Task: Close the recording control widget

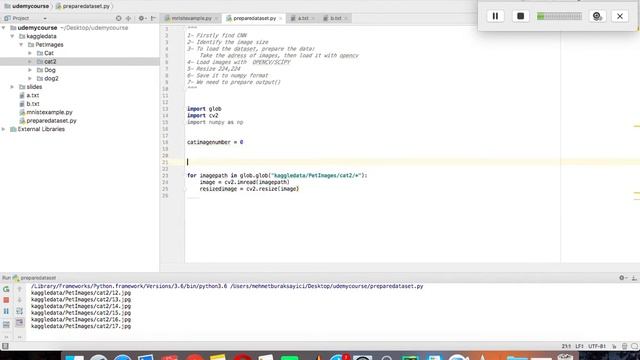Action: tap(620, 16)
